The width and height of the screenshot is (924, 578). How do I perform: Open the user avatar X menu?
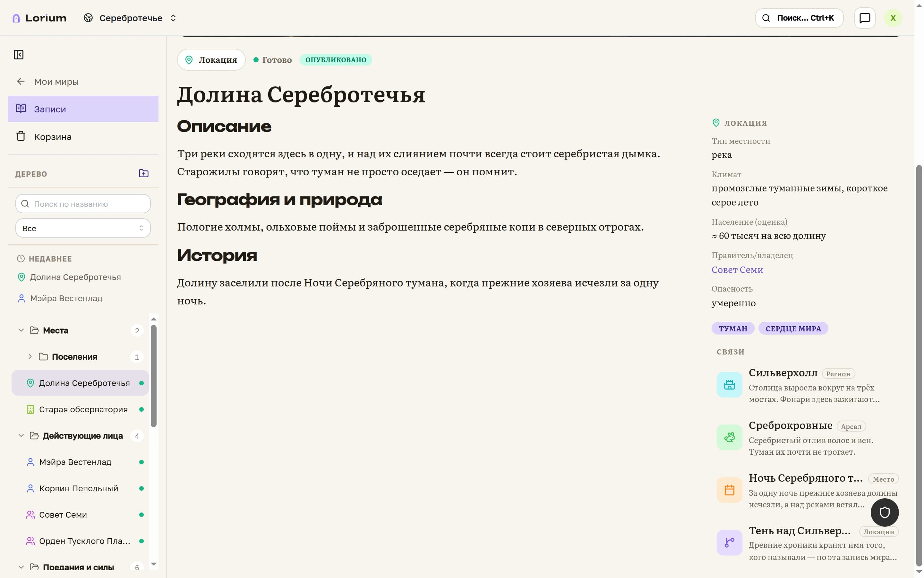(x=893, y=18)
